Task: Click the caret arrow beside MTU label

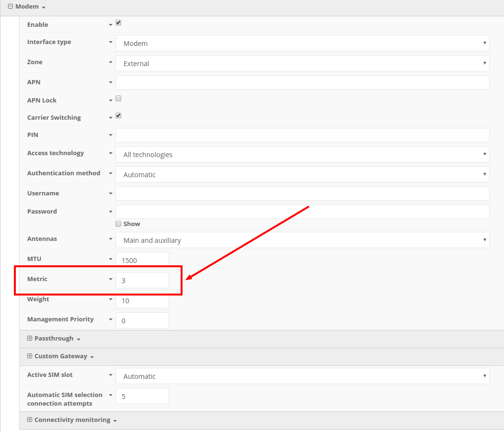Action: tap(111, 260)
